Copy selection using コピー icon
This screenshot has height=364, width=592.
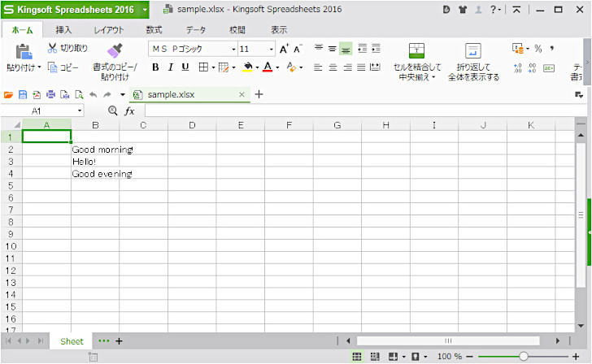pyautogui.click(x=53, y=67)
